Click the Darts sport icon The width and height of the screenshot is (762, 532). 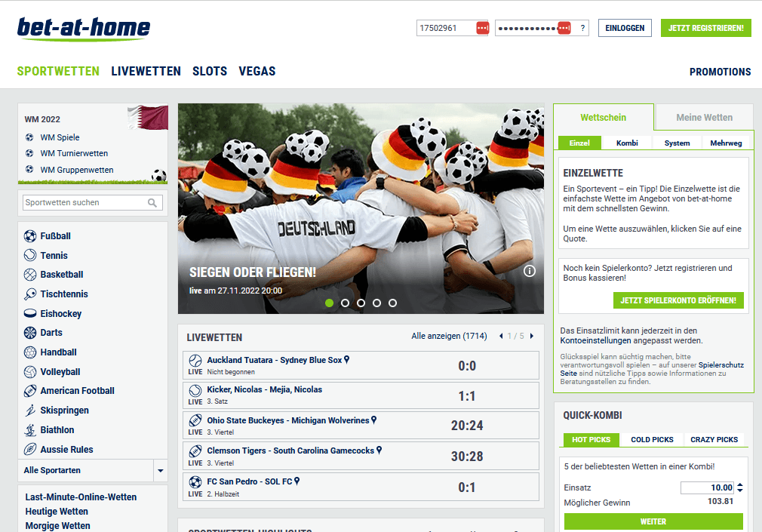(30, 333)
